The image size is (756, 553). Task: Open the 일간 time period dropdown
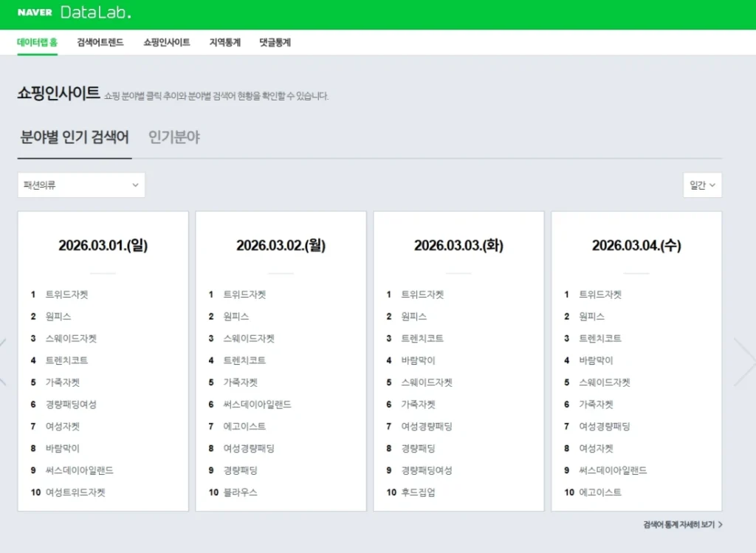tap(701, 185)
